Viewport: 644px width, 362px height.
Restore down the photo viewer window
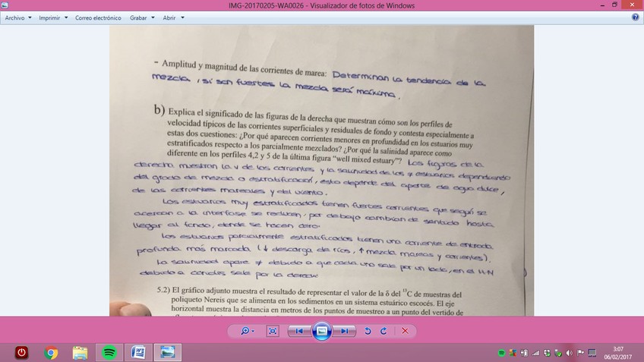click(614, 5)
